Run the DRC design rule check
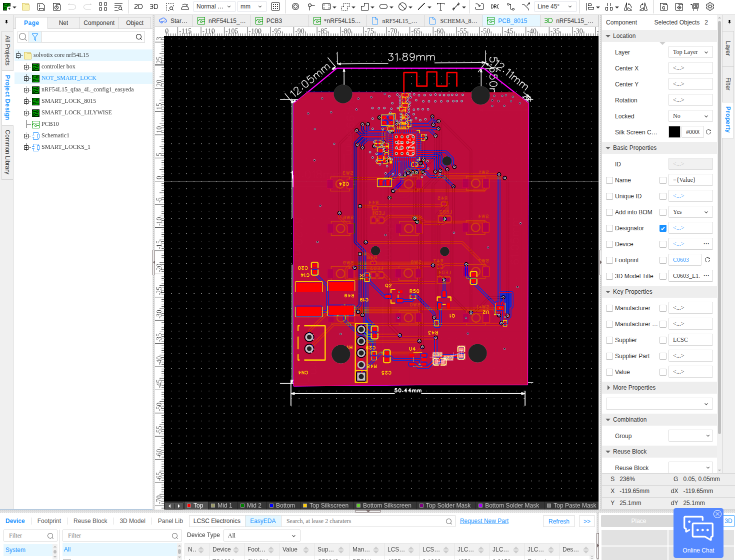 tap(494, 6)
